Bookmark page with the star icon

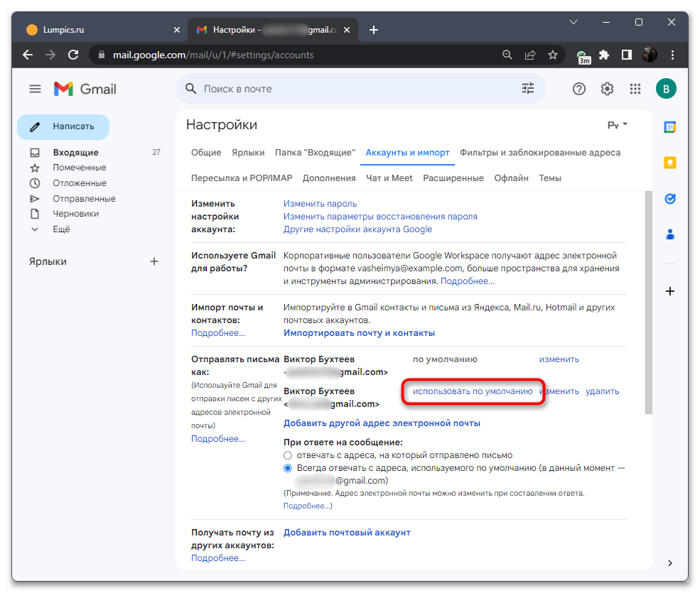[x=553, y=55]
